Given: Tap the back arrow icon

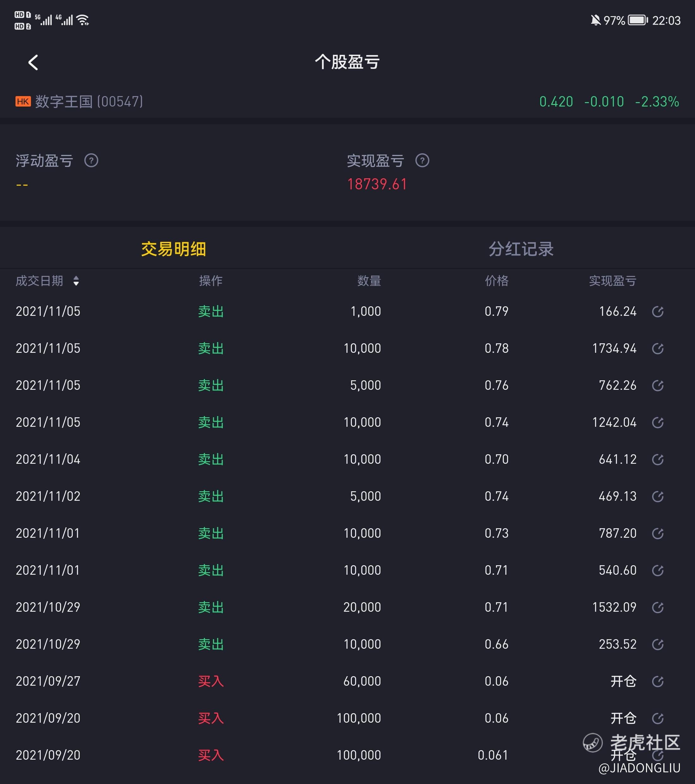Looking at the screenshot, I should pyautogui.click(x=33, y=63).
